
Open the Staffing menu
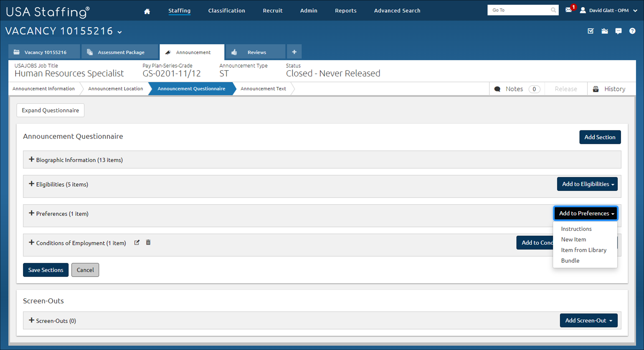pos(179,11)
